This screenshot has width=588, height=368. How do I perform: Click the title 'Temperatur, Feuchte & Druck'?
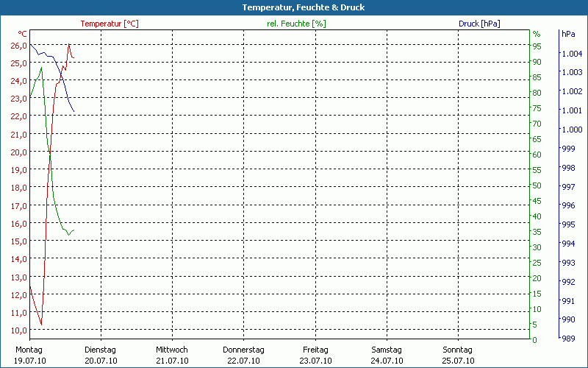coord(304,7)
